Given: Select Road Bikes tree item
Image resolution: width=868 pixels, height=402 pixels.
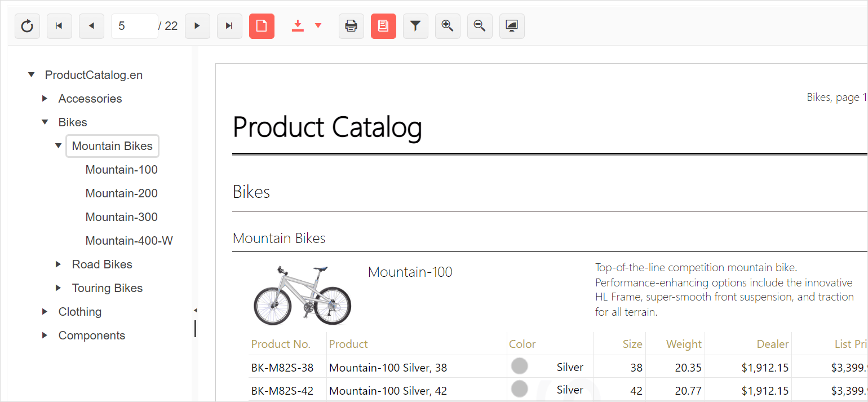Looking at the screenshot, I should (x=102, y=264).
